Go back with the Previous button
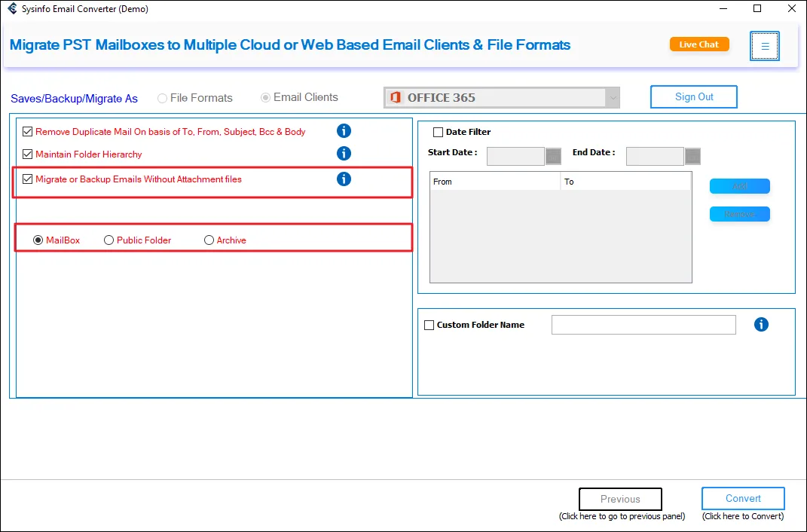807x532 pixels. (620, 499)
